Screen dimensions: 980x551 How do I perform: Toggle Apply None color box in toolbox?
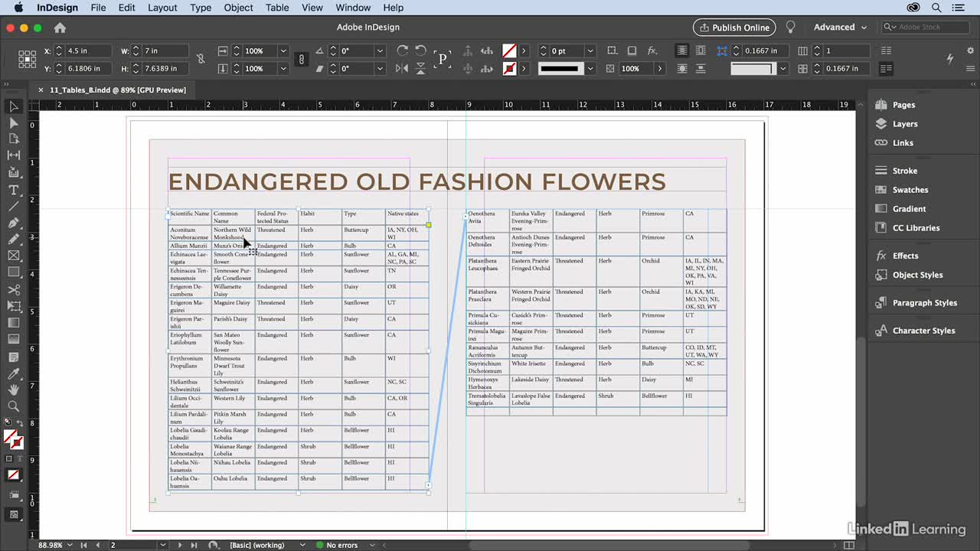(x=13, y=474)
